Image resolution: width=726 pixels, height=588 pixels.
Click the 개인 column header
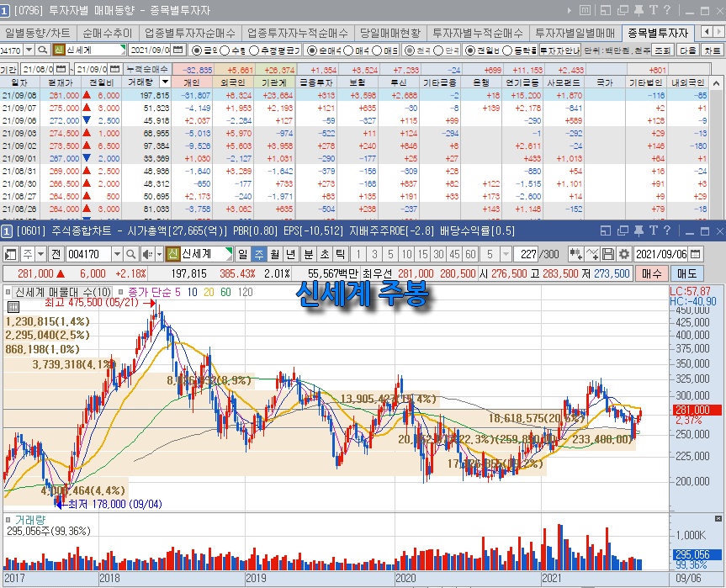(191, 82)
